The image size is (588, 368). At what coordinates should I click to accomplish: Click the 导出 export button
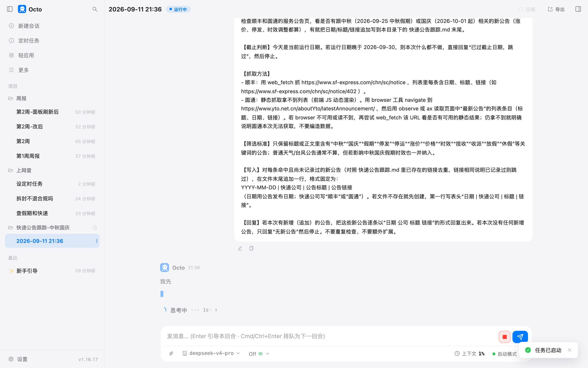point(556,9)
